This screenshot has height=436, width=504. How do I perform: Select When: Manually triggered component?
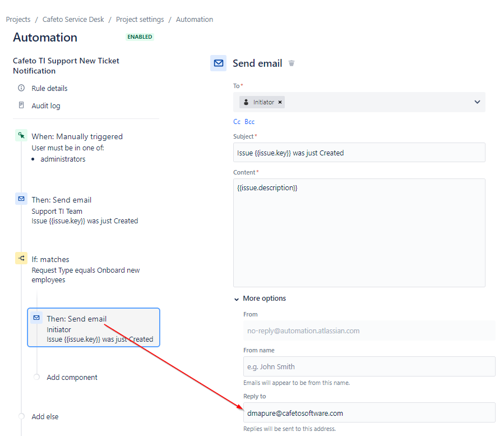[77, 136]
